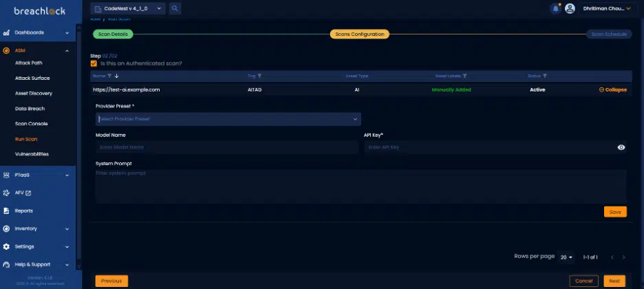Click the breachlock logo
The image size is (644, 289).
tap(39, 11)
